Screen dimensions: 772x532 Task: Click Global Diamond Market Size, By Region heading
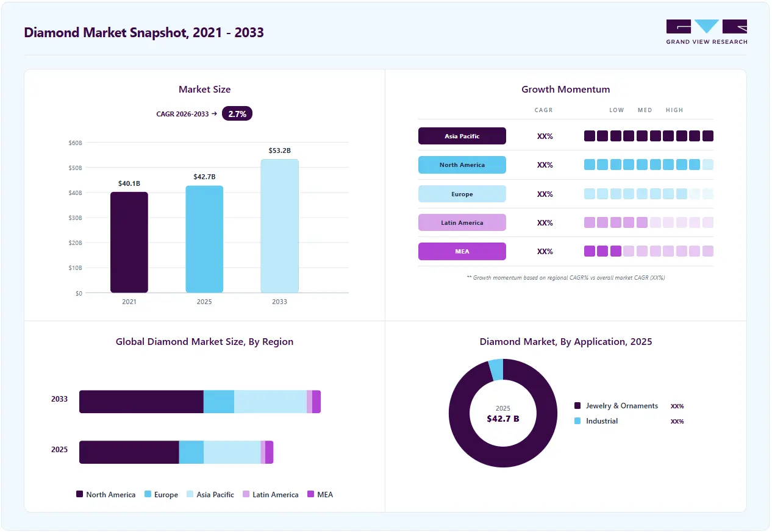tap(204, 342)
